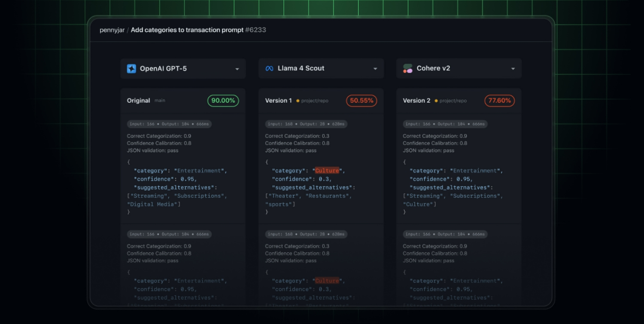
Task: Open the OpenAI GPT-5 model dropdown arrow
Action: click(x=237, y=69)
